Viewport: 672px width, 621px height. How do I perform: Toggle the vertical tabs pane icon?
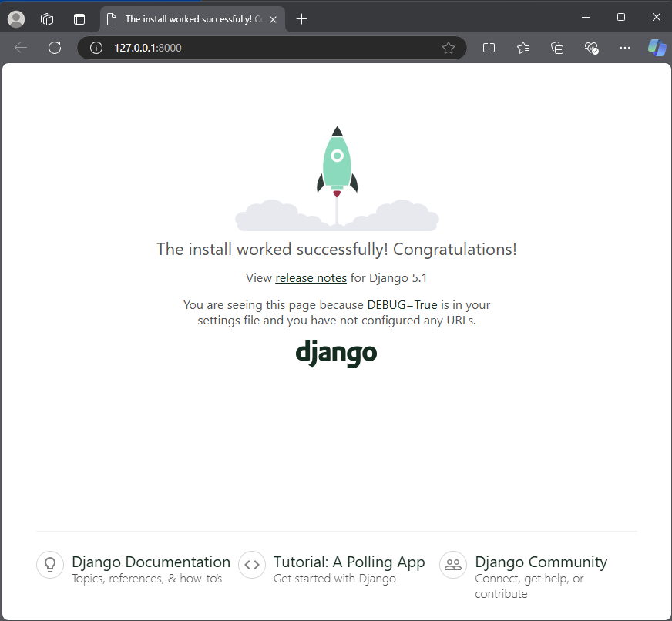tap(79, 19)
